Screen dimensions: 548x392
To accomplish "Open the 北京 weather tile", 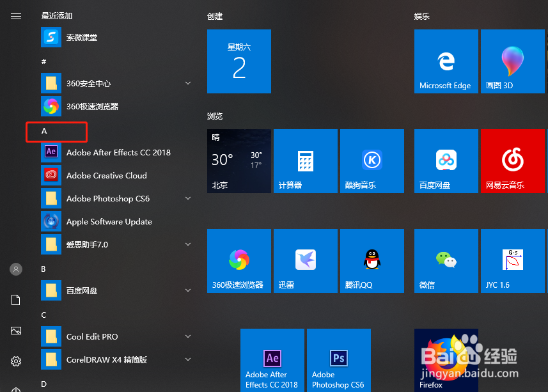I will 239,161.
